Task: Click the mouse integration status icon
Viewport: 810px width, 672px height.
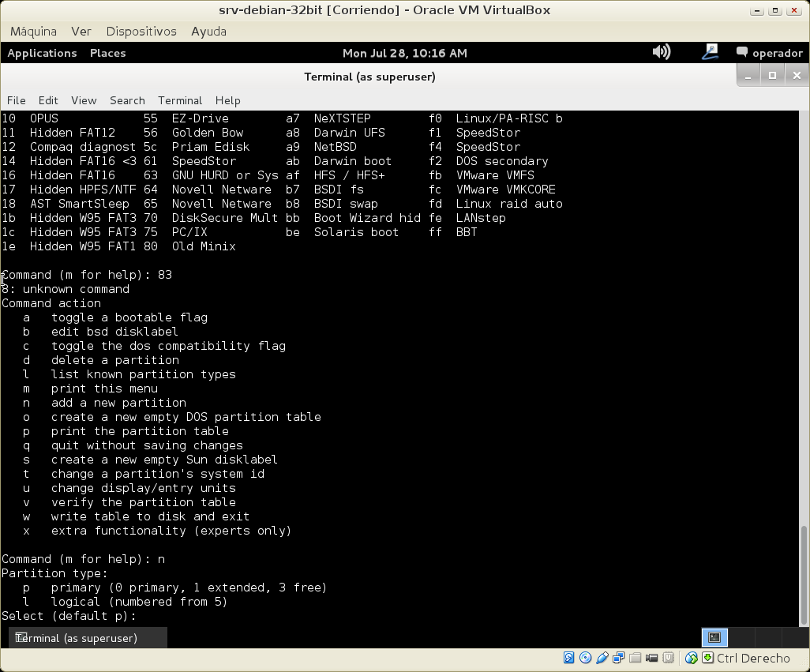Action: point(692,658)
